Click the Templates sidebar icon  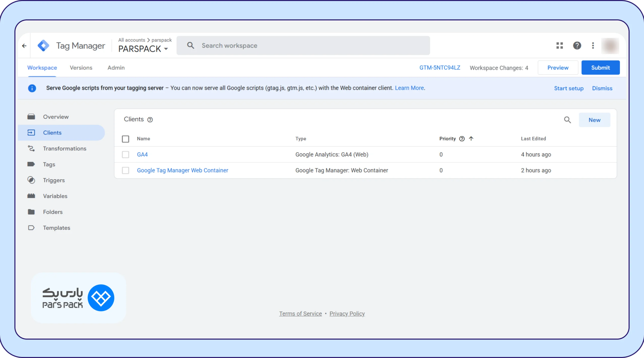pos(31,228)
